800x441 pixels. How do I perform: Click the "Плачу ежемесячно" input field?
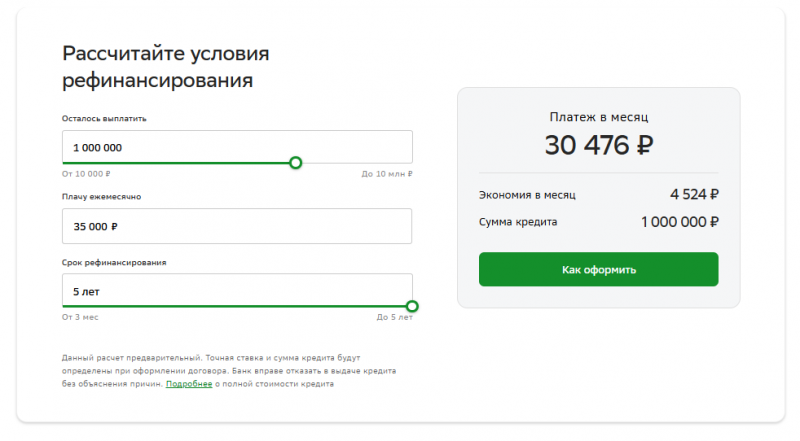point(236,226)
